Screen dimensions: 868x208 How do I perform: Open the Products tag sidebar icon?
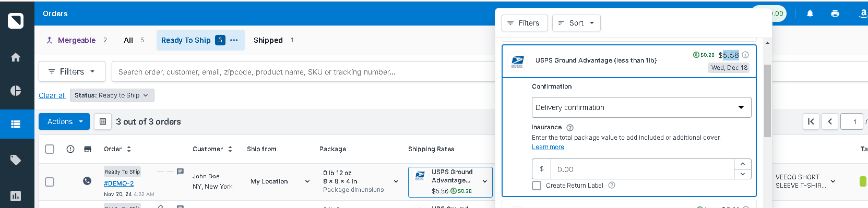16,160
